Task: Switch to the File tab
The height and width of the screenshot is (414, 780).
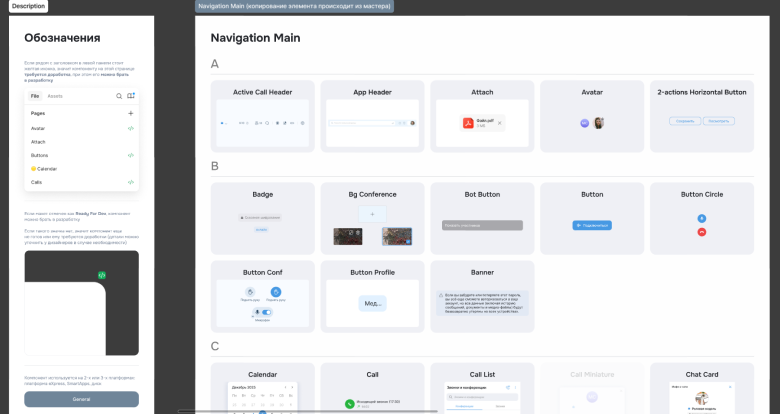Action: [x=35, y=96]
